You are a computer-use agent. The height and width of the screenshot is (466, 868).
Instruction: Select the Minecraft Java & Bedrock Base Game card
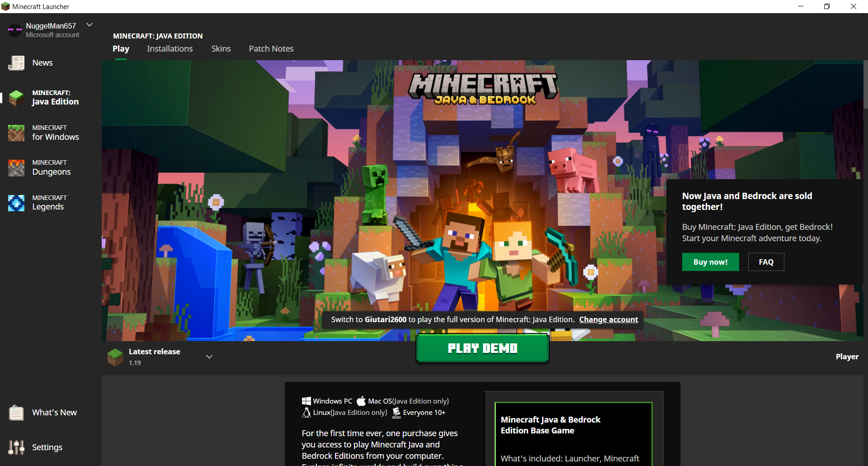573,433
